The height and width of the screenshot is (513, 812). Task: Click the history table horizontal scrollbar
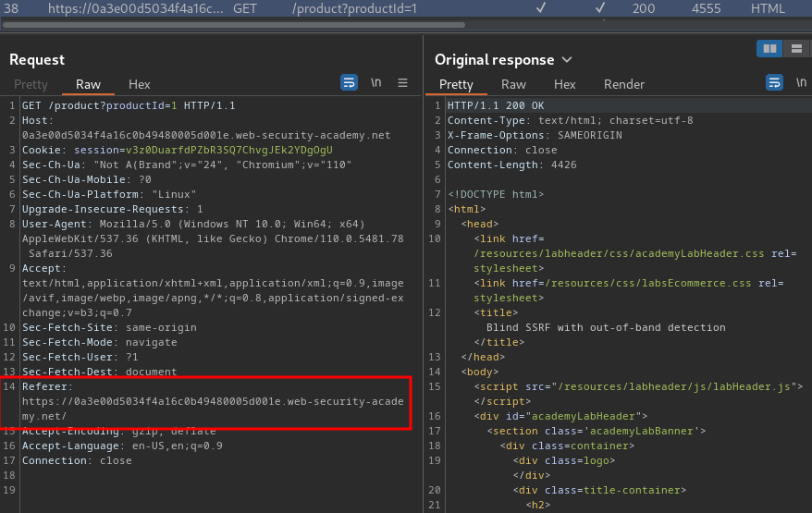234,24
